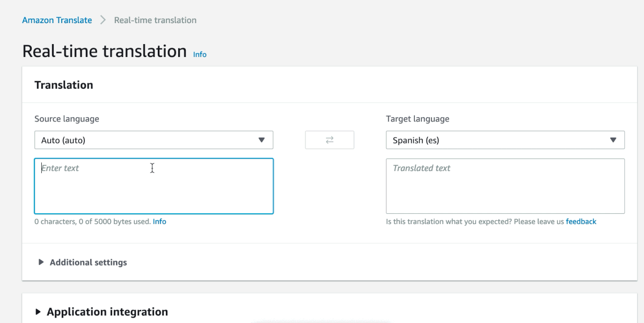This screenshot has width=644, height=323.
Task: Open the Info link beside the page title
Action: [200, 54]
